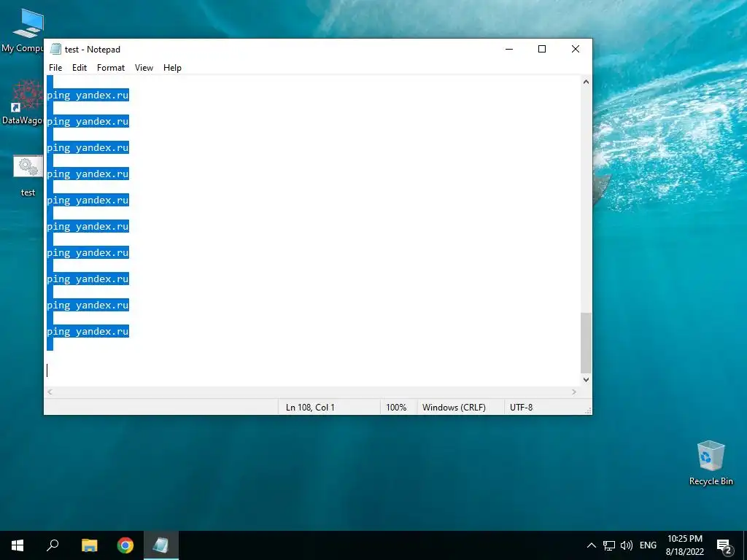Select the Recycle Bin desktop icon
The height and width of the screenshot is (560, 747).
(711, 463)
